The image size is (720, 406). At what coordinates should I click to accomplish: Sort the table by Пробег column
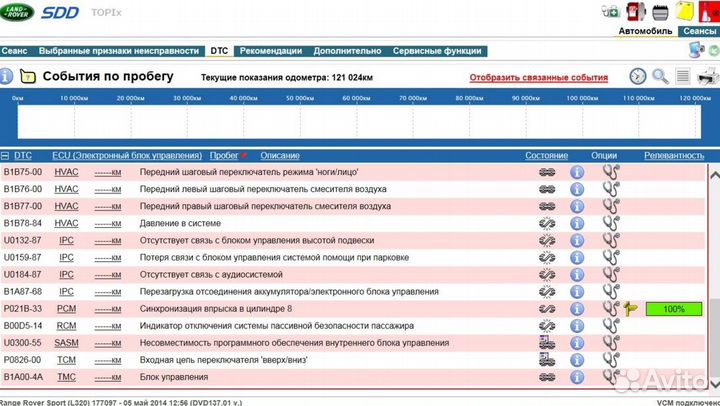(224, 155)
